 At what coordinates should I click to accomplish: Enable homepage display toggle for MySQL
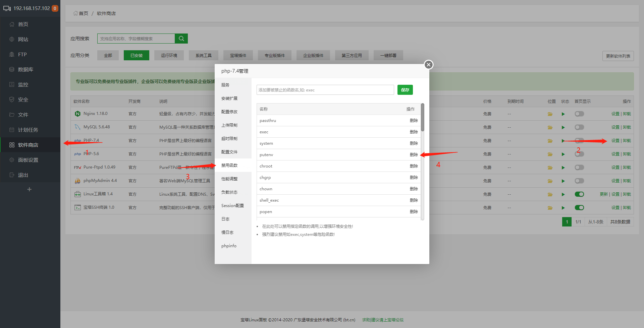click(579, 127)
